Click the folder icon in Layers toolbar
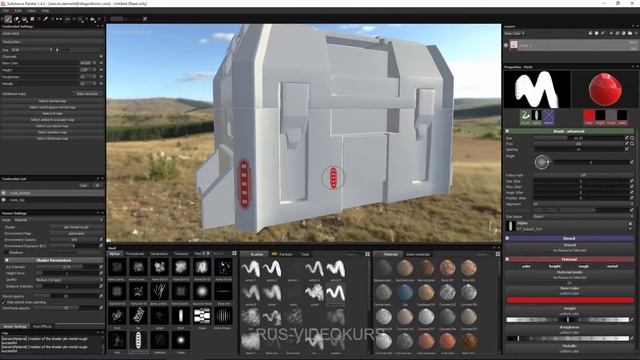Viewport: 640px width, 360px height. (x=629, y=33)
